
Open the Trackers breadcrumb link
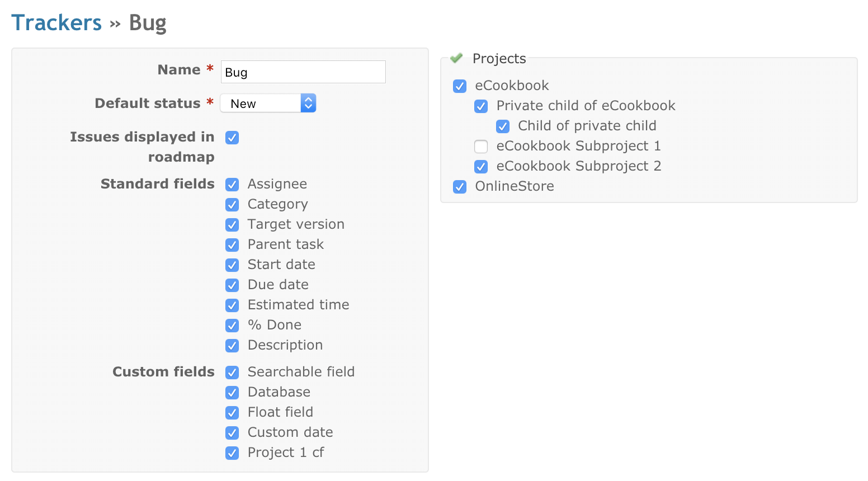pyautogui.click(x=56, y=23)
